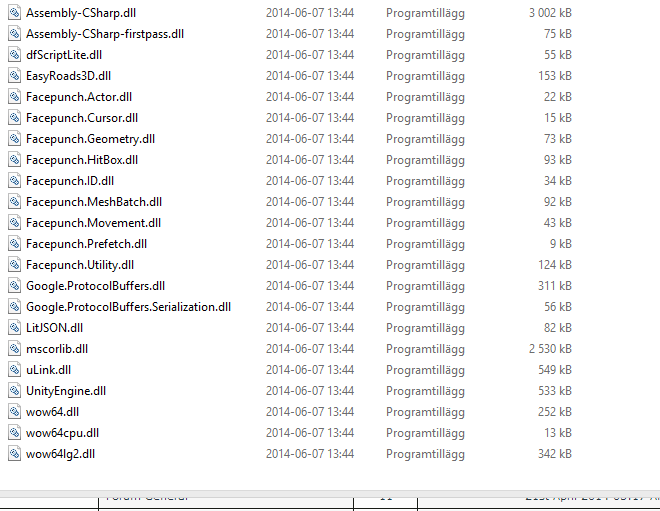Select the Google.ProtocolBuffers.dll file icon

tap(14, 286)
